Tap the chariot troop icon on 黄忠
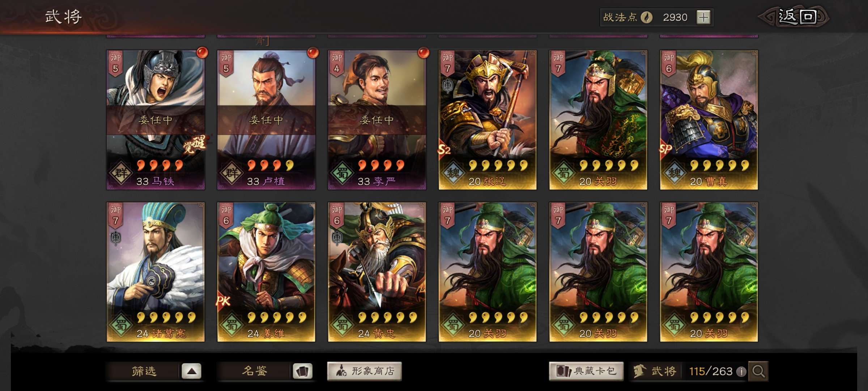The image size is (868, 391). 337,238
